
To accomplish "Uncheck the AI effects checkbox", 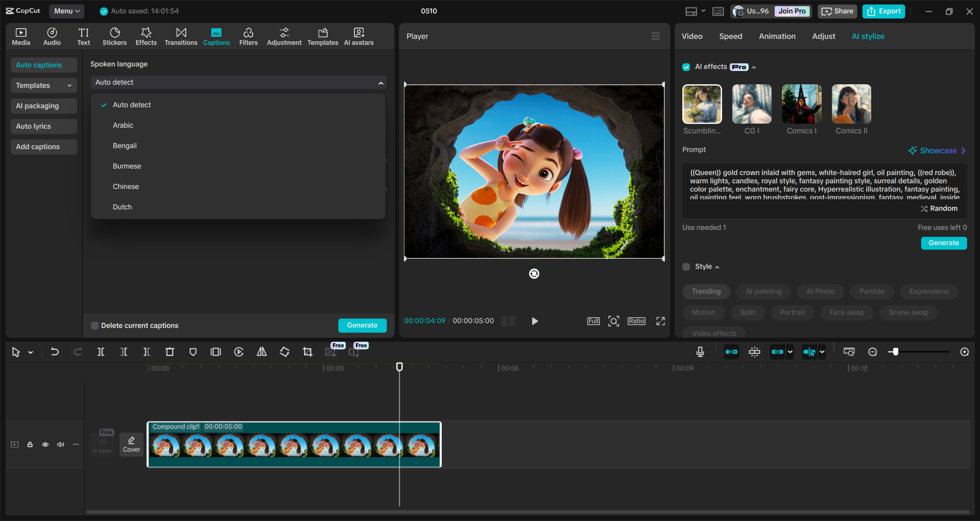I will [x=686, y=67].
